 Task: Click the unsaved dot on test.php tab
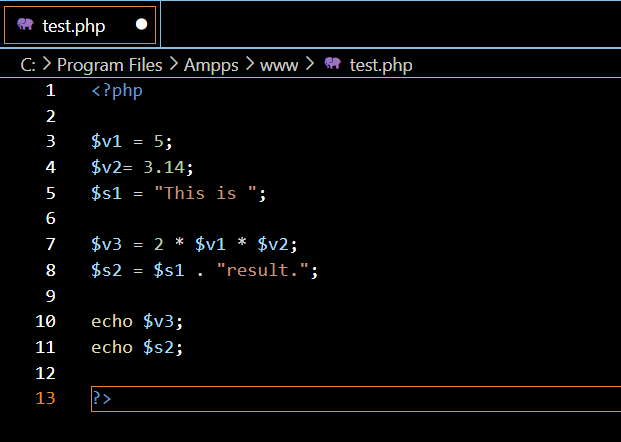141,25
